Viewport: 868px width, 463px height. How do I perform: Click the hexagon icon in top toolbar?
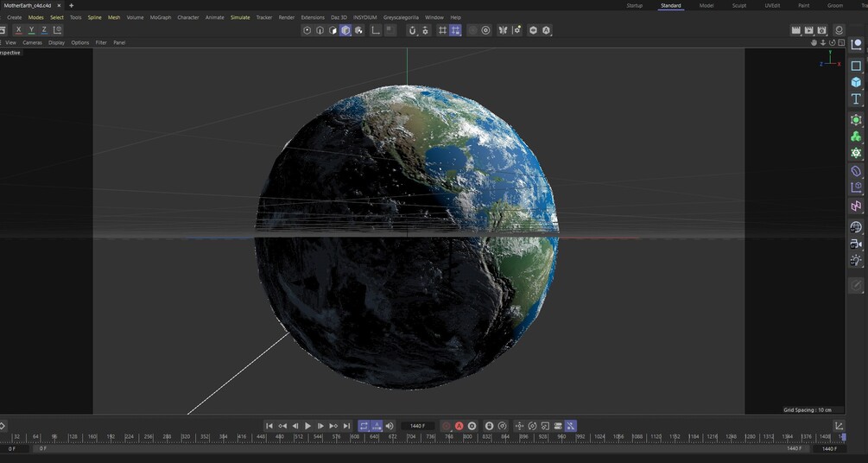coord(533,30)
